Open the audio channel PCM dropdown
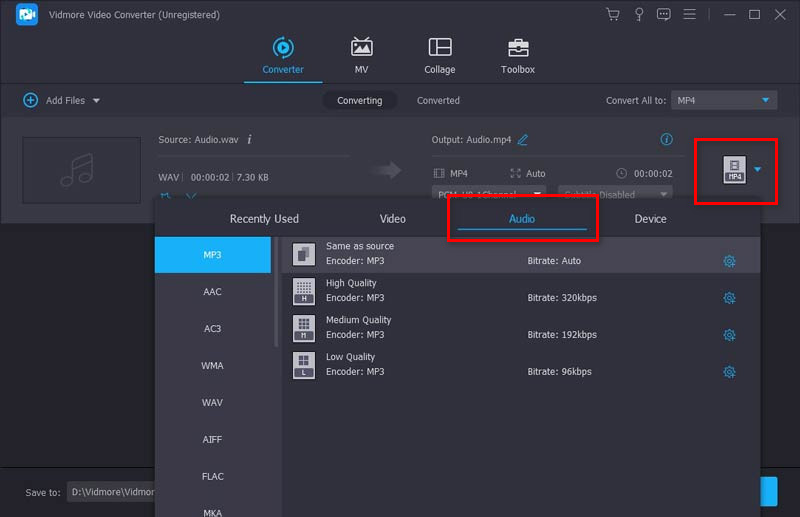 pyautogui.click(x=489, y=193)
